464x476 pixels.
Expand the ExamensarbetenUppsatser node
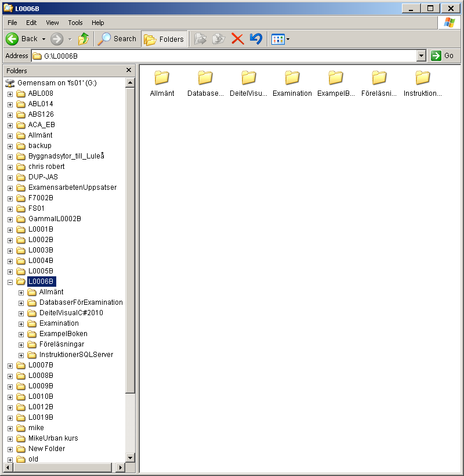tap(10, 188)
